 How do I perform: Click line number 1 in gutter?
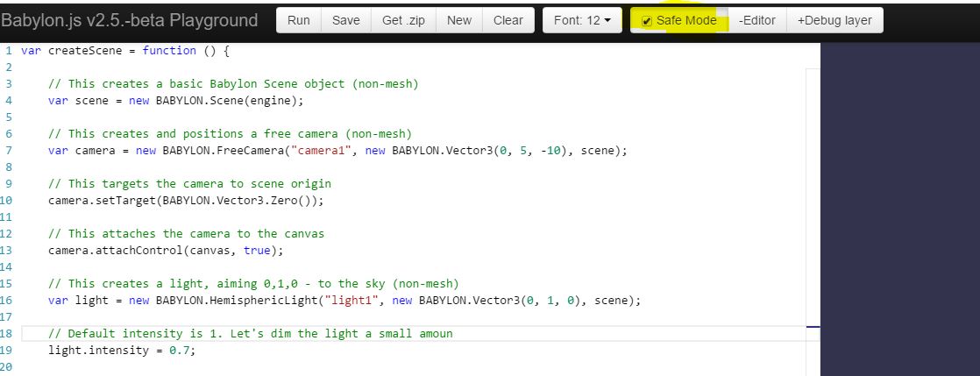click(x=9, y=51)
